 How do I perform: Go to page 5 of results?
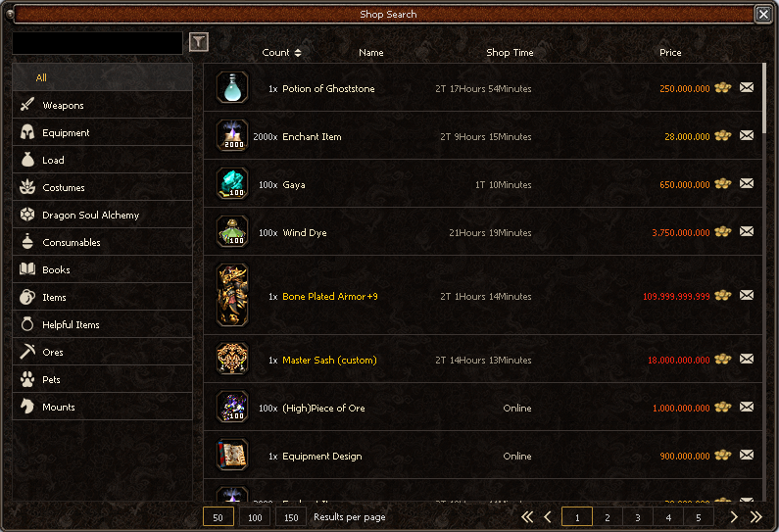[x=698, y=517]
